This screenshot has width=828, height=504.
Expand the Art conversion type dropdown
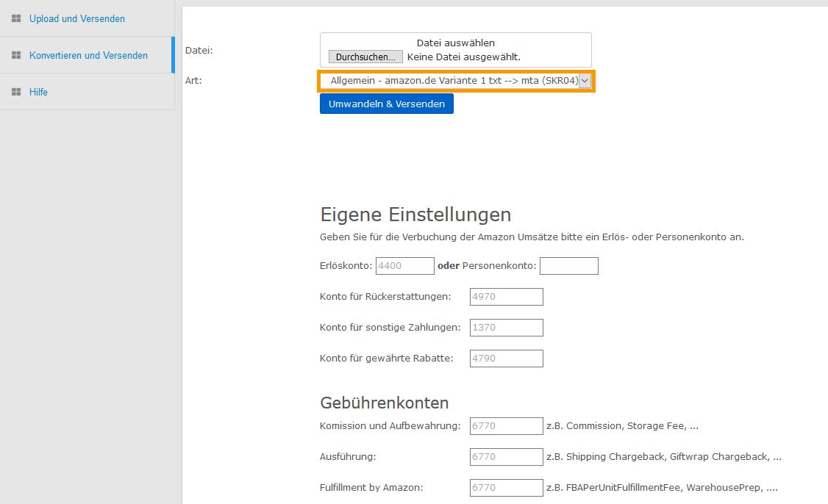pyautogui.click(x=456, y=81)
